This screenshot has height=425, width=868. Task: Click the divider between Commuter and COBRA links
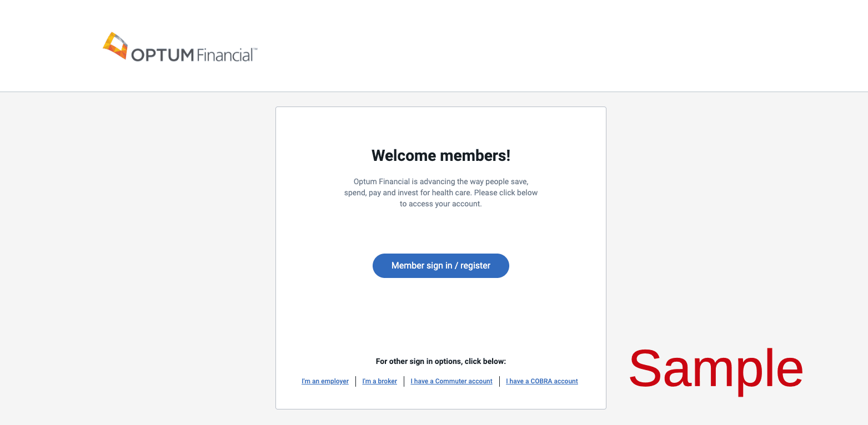coord(499,381)
